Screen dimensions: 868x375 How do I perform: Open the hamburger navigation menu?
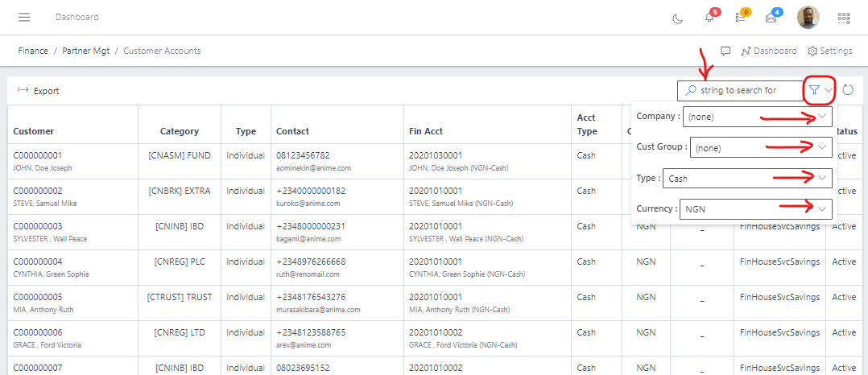click(24, 17)
